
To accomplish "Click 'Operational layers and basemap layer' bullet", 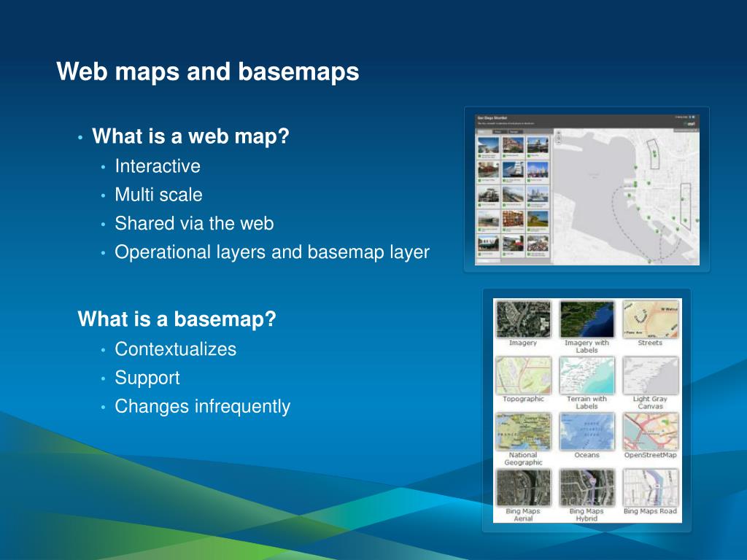I will (272, 252).
